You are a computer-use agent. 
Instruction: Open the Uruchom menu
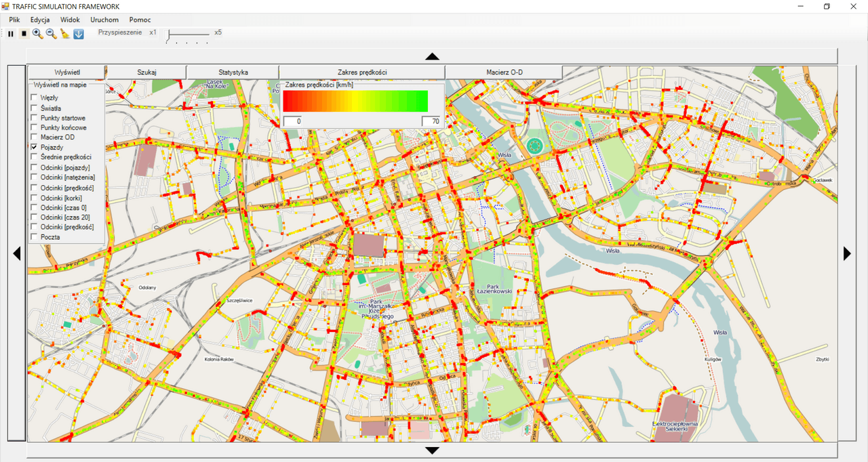point(104,20)
